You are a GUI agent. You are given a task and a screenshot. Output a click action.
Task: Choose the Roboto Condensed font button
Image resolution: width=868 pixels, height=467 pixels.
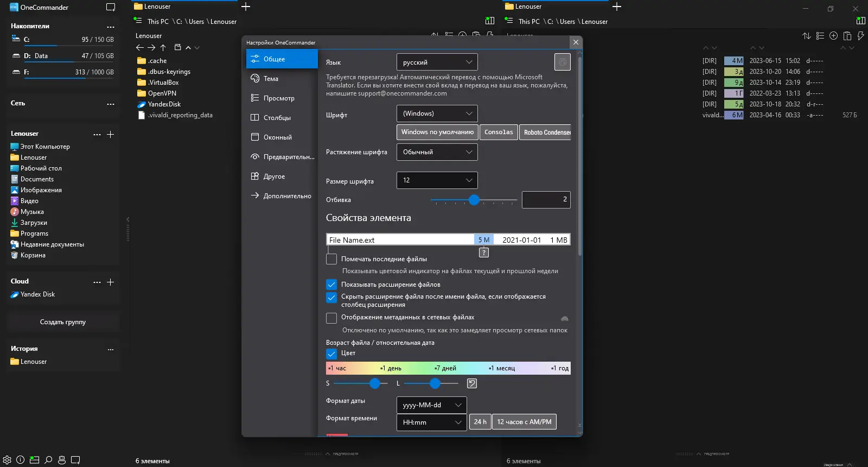tap(545, 132)
